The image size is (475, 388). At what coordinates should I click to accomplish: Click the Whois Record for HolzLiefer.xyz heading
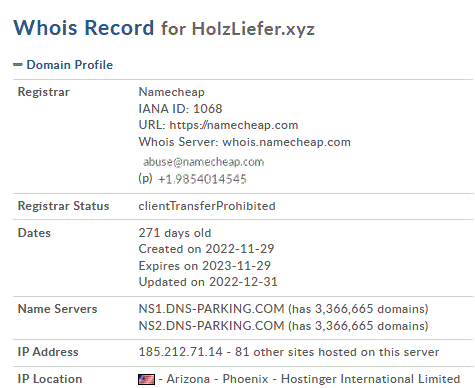(x=164, y=28)
